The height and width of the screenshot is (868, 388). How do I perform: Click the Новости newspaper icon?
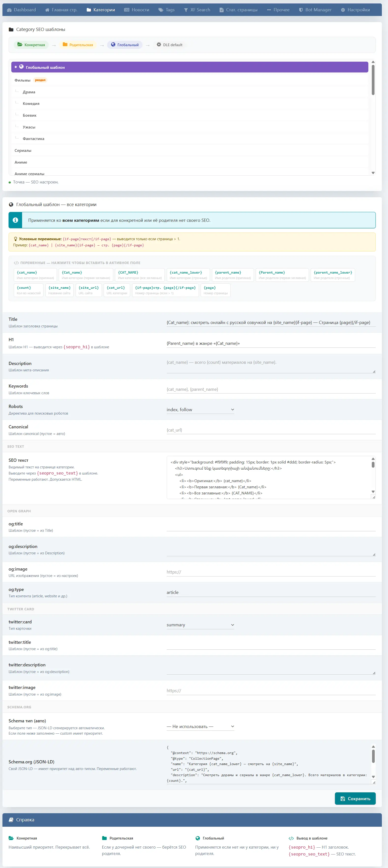(x=127, y=10)
